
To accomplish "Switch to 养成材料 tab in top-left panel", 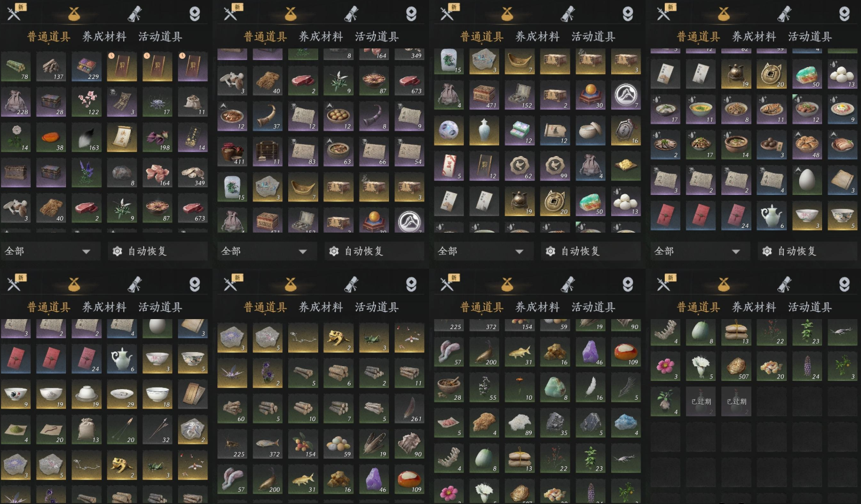I will 104,37.
